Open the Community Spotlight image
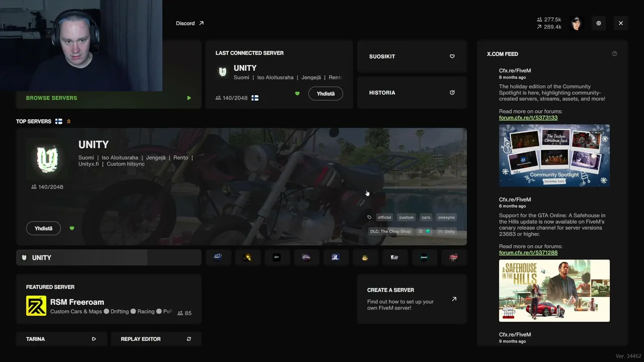Image resolution: width=644 pixels, height=362 pixels. click(554, 155)
